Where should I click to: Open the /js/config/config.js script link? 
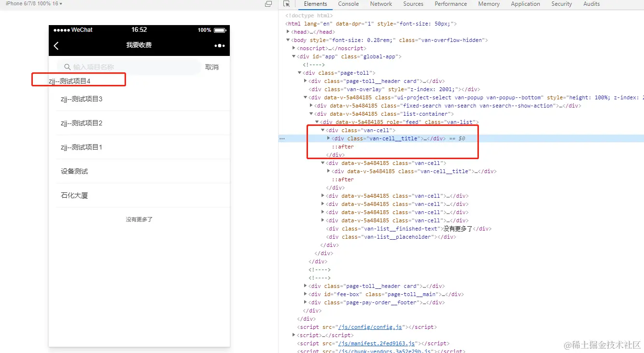point(371,327)
